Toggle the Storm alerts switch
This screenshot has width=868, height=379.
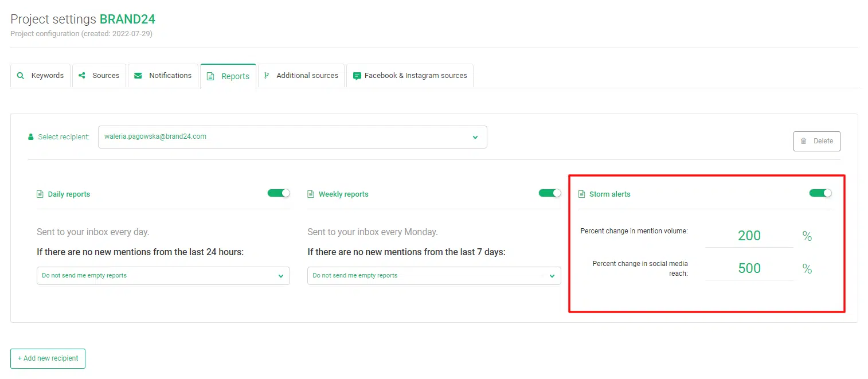click(x=820, y=193)
